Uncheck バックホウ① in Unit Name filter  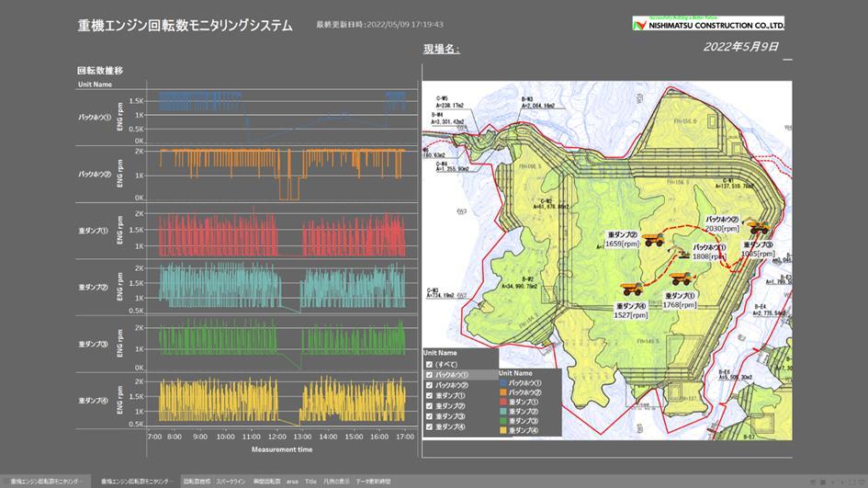tap(429, 375)
